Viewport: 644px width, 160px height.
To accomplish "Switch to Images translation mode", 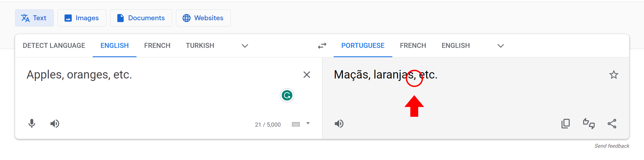I will point(82,18).
